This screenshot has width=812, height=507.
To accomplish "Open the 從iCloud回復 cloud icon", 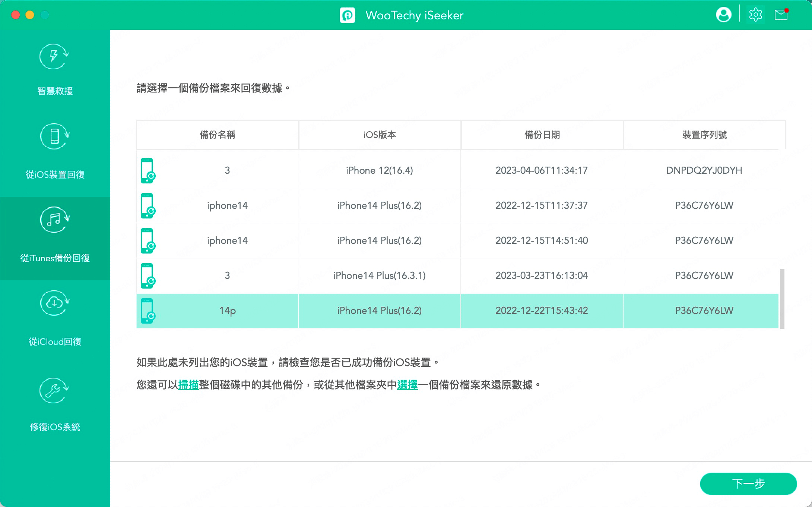I will coord(55,303).
